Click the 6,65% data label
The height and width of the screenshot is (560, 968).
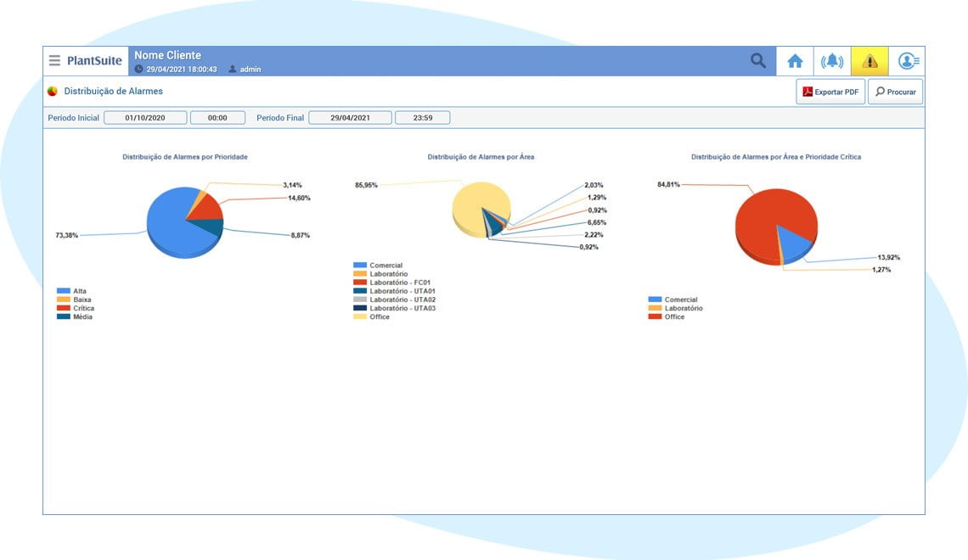click(x=597, y=222)
